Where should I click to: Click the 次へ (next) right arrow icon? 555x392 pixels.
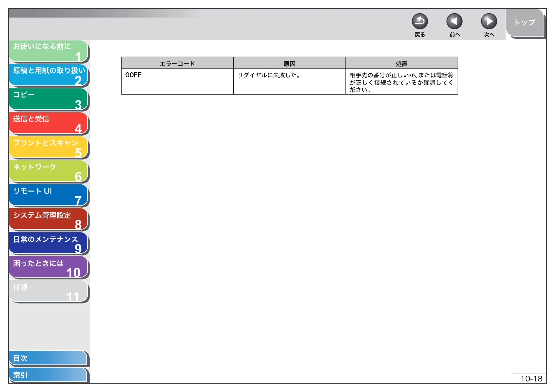(x=489, y=21)
